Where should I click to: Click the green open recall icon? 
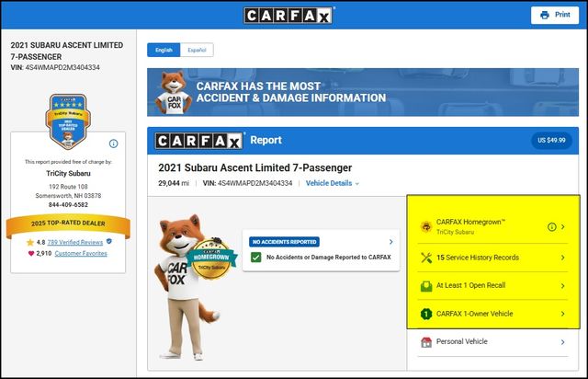426,286
